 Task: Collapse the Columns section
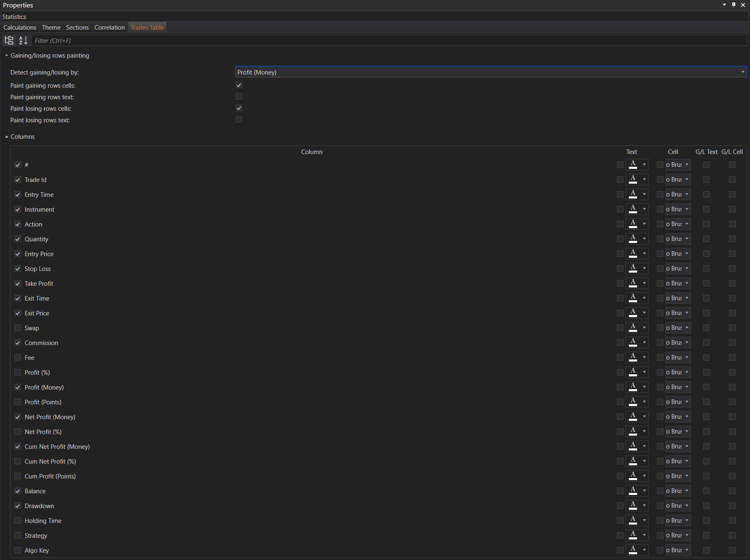click(7, 137)
